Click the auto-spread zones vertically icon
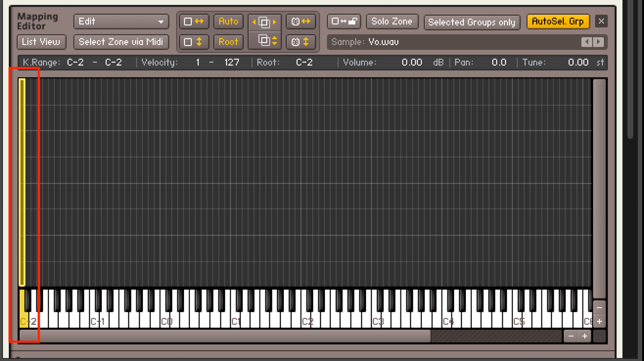Viewport: 644px width, 361px height. tap(194, 42)
